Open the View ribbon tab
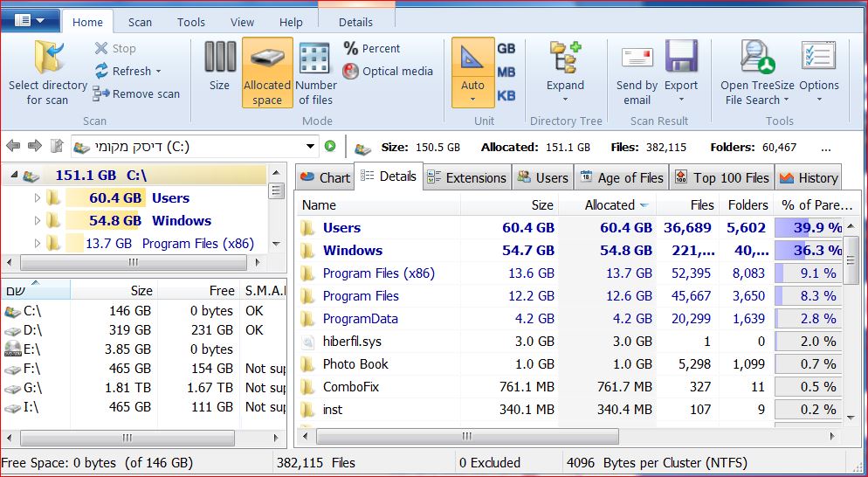 pos(242,22)
